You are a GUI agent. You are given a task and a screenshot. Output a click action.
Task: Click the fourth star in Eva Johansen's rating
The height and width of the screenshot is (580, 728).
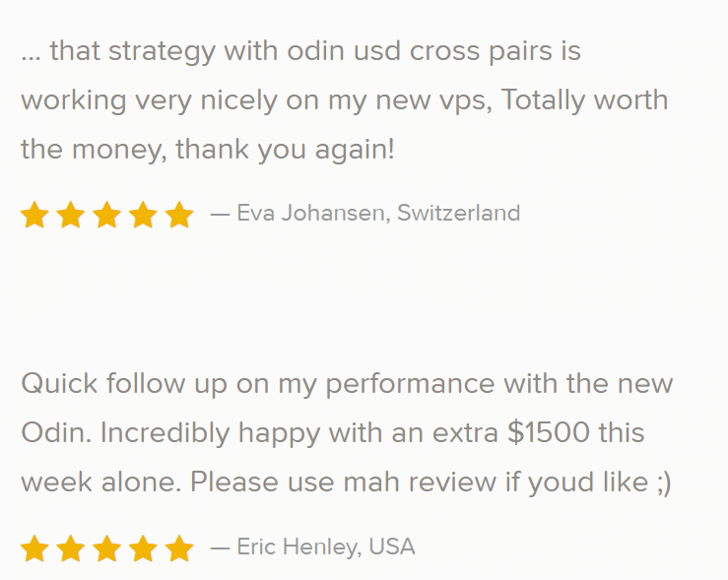(143, 215)
